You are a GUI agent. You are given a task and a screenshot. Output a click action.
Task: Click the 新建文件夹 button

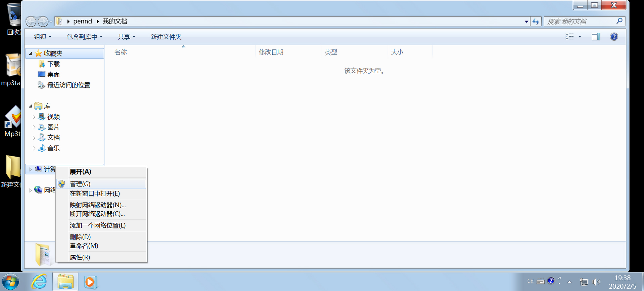(x=166, y=37)
